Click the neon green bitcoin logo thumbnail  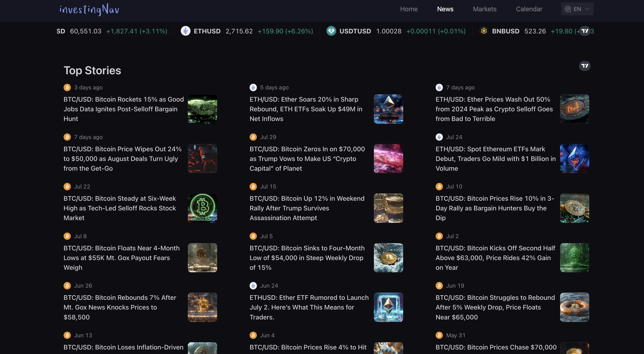[202, 208]
